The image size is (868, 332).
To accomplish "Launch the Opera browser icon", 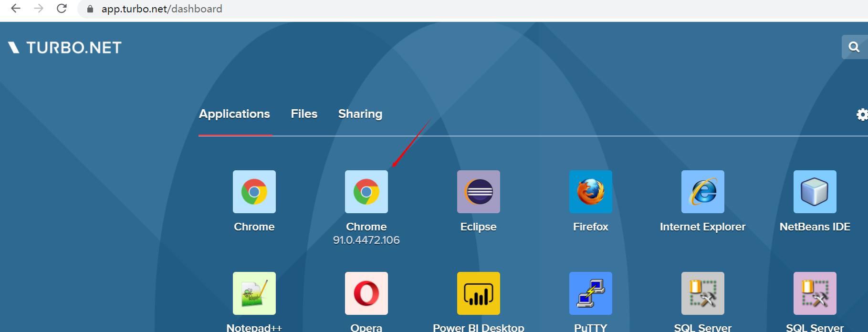I will (x=366, y=293).
